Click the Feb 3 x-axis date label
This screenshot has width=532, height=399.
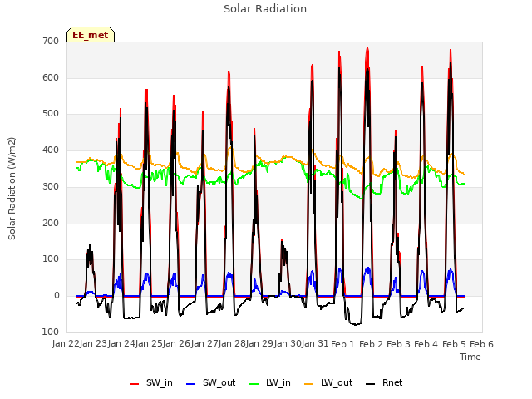399,344
